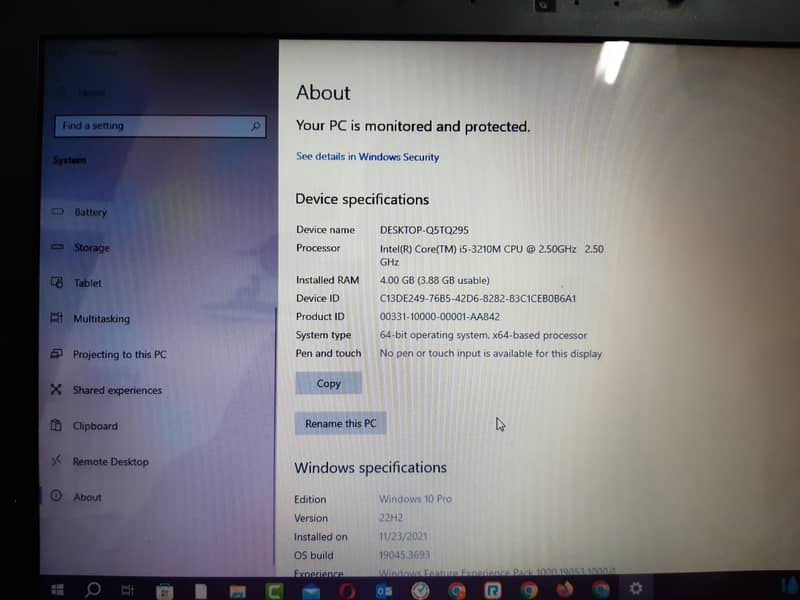The image size is (800, 600).
Task: Select the Storage sidebar item
Action: pos(91,248)
